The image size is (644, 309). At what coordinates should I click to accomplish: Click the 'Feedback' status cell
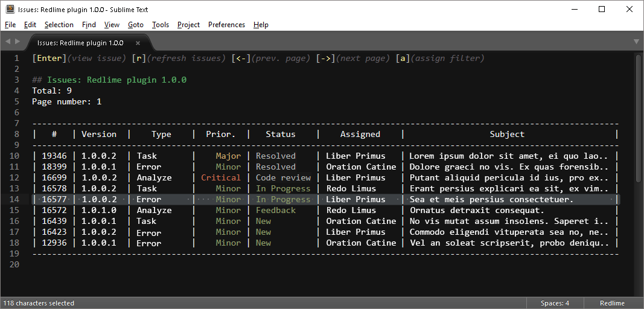pyautogui.click(x=276, y=211)
